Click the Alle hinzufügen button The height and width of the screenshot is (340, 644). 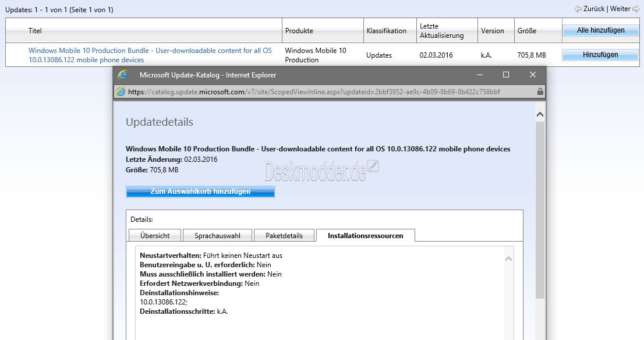click(x=600, y=30)
